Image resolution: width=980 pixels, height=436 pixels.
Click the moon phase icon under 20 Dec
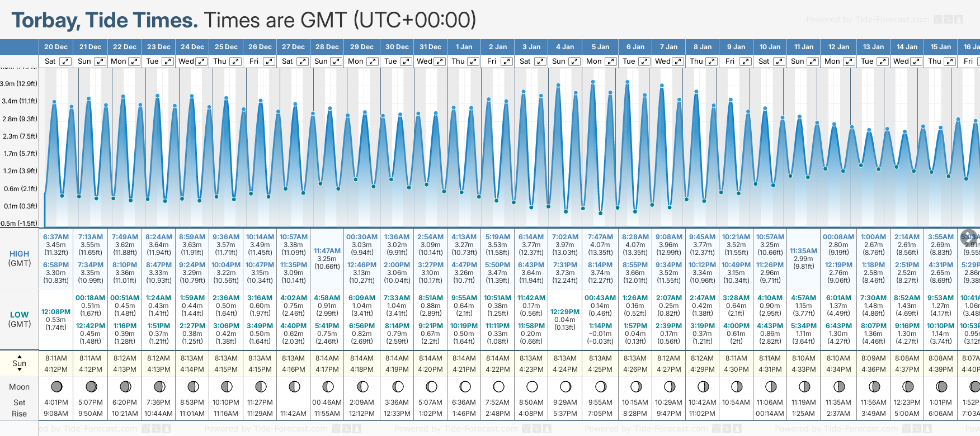point(56,386)
